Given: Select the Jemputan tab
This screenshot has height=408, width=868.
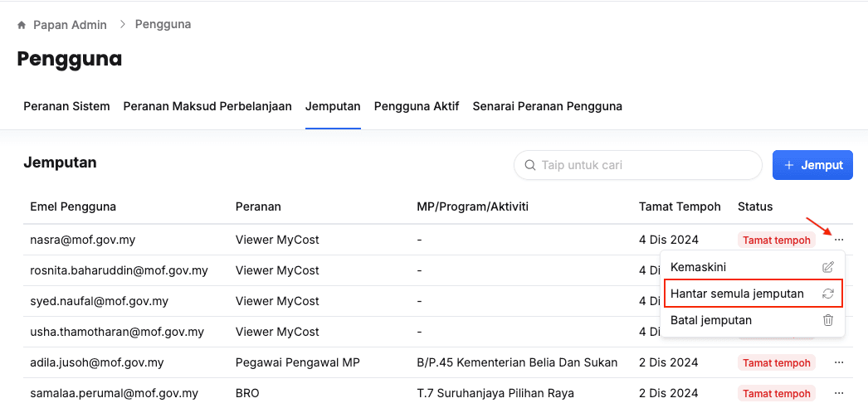Looking at the screenshot, I should tap(333, 106).
